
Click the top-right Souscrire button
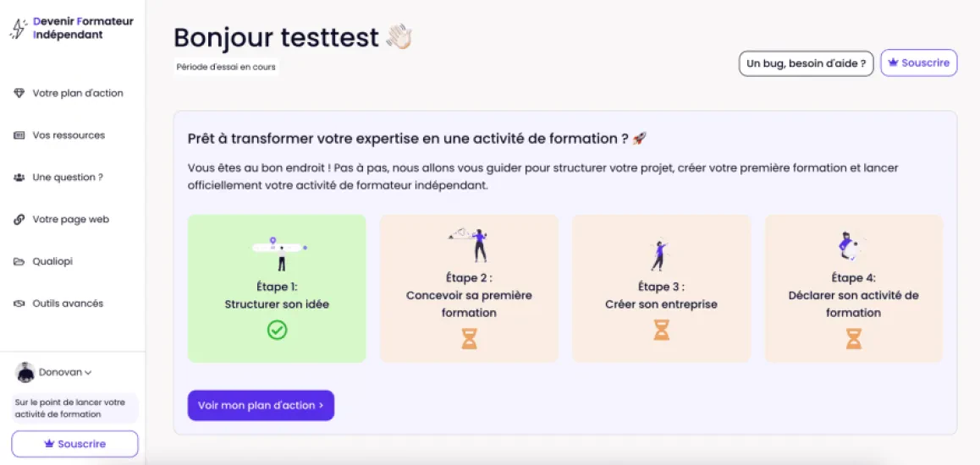pos(919,63)
